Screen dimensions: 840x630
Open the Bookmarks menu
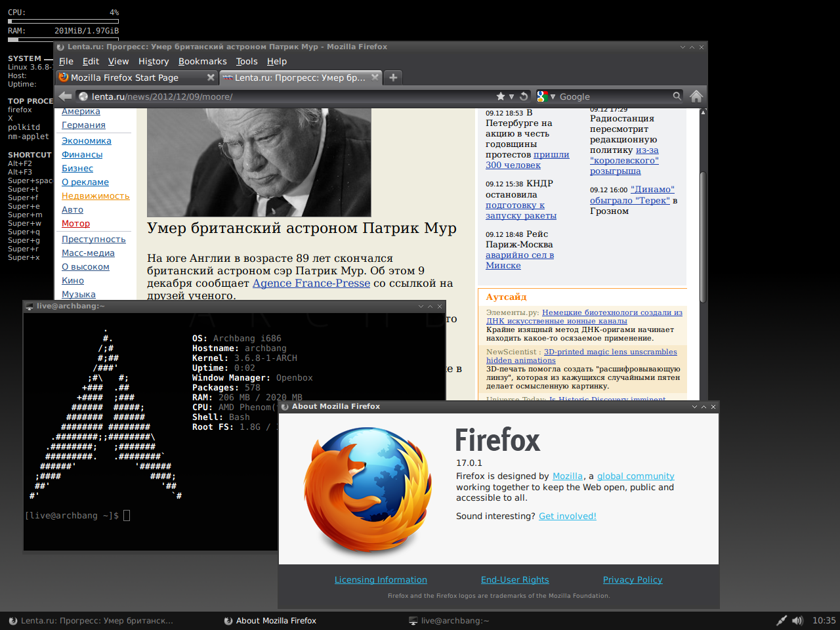pos(202,61)
